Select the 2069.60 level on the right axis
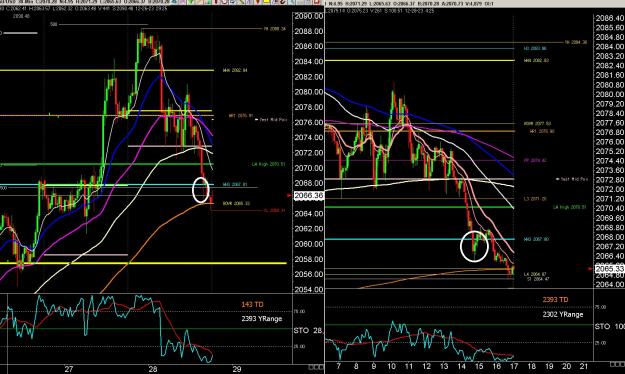The width and height of the screenshot is (625, 374). pos(610,218)
